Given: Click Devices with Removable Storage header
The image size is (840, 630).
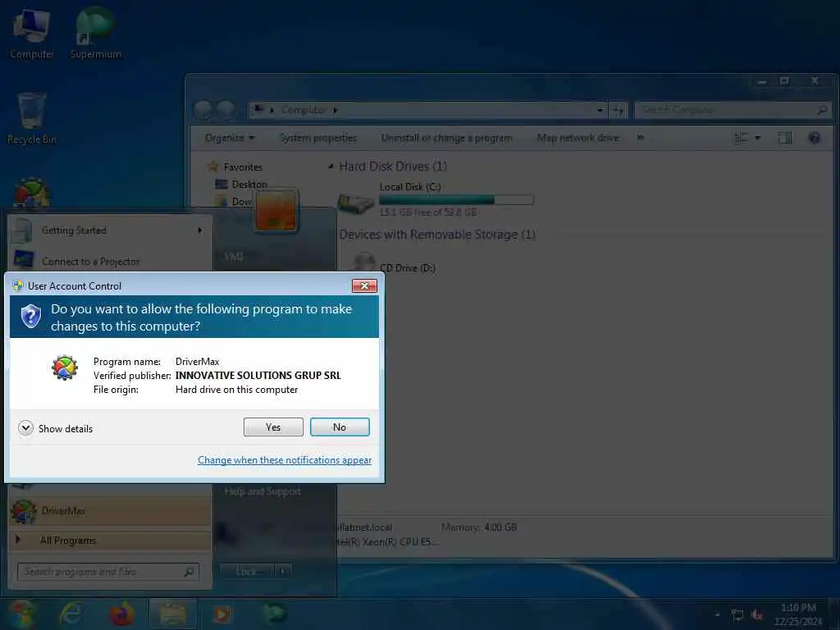Looking at the screenshot, I should pyautogui.click(x=437, y=235).
